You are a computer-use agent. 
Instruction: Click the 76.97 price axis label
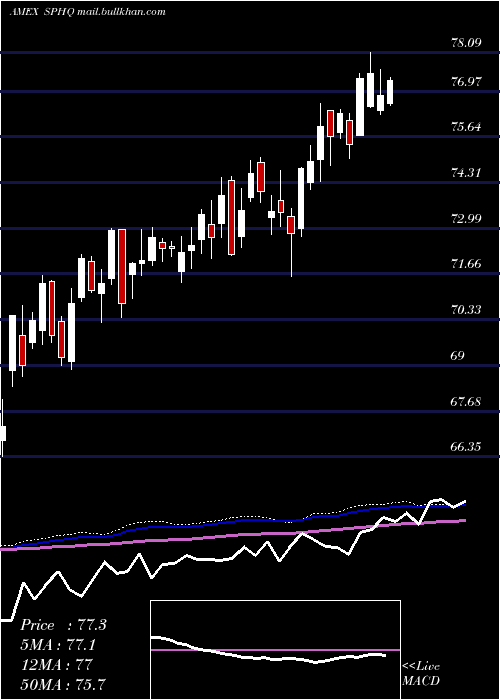pos(467,82)
